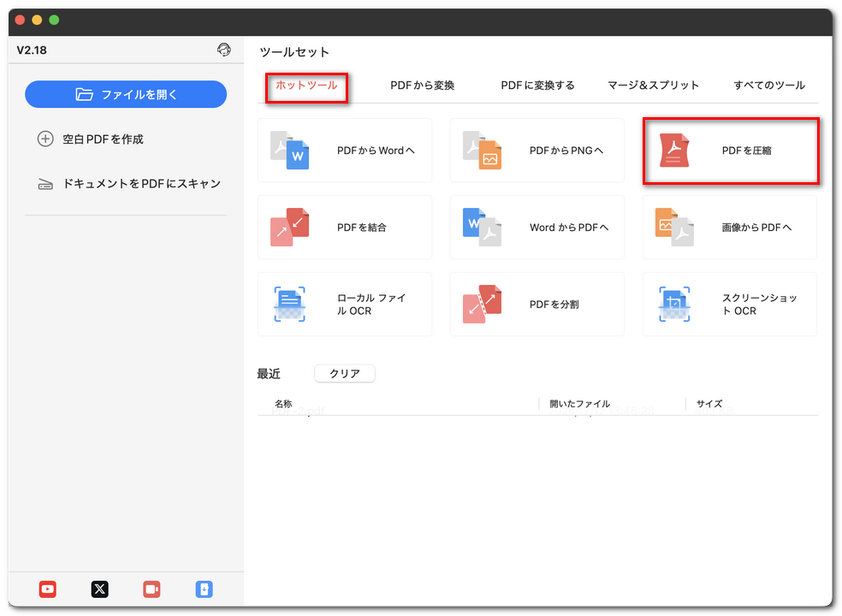Clear recent files with クリア button

click(344, 373)
